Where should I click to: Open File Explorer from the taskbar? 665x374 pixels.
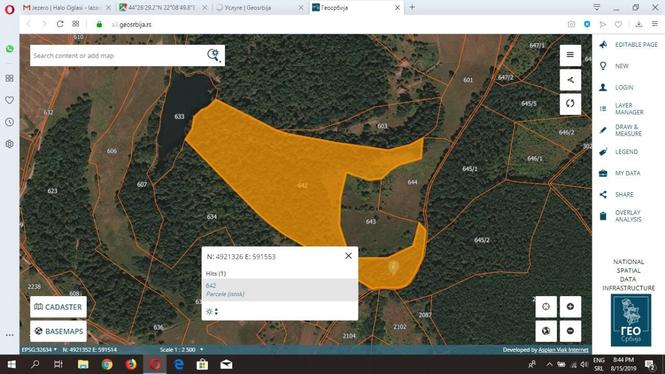coord(83,365)
